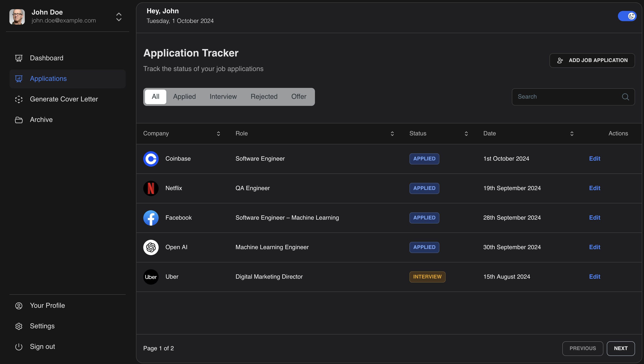Toggle the dark mode switch
The width and height of the screenshot is (644, 364).
point(627,16)
